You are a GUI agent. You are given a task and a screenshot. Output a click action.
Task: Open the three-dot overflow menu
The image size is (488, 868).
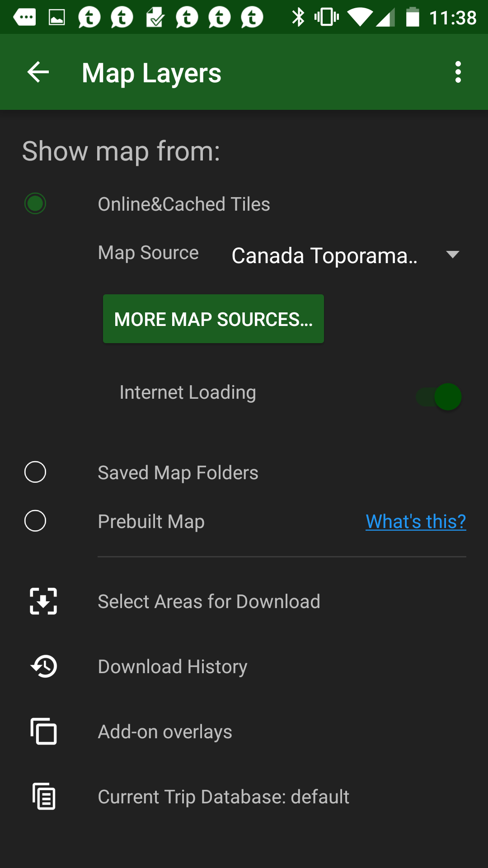pyautogui.click(x=458, y=72)
